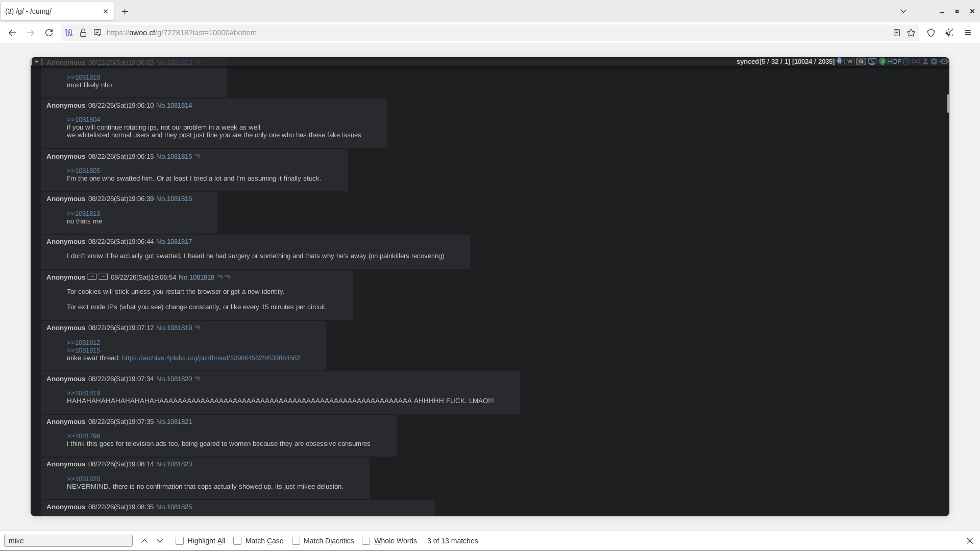
Task: Open post number No.1081821
Action: (174, 422)
